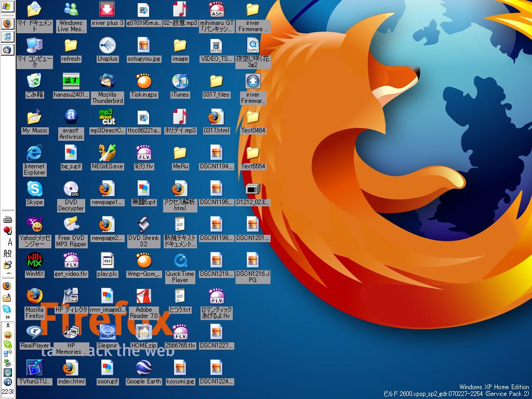
Task: Select the 0317.html file icon
Action: coord(216,121)
